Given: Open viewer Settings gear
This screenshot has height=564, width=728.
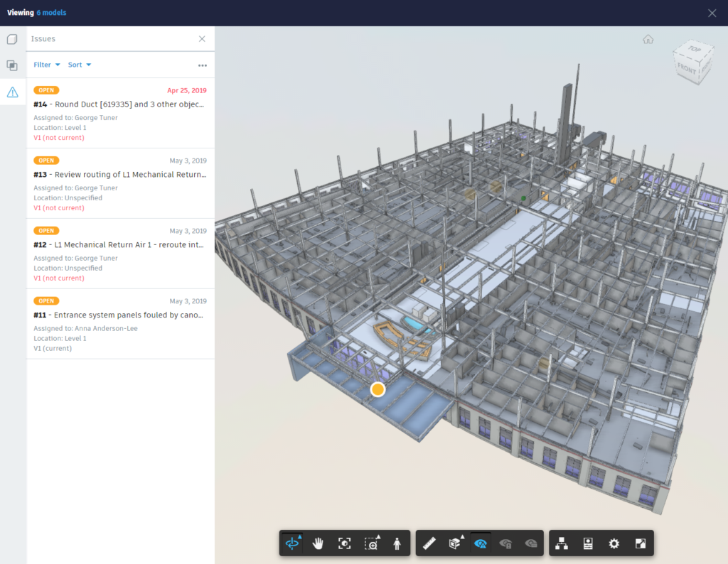Looking at the screenshot, I should [x=614, y=543].
